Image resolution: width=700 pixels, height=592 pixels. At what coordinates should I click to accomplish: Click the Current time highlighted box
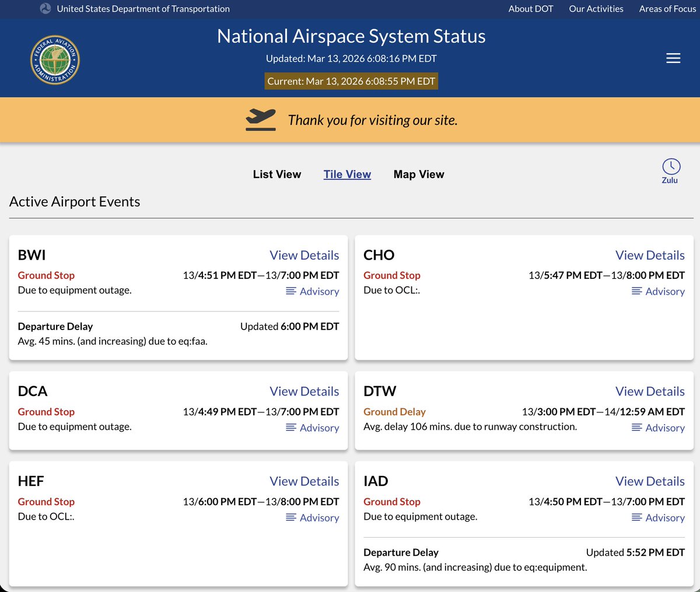click(351, 81)
